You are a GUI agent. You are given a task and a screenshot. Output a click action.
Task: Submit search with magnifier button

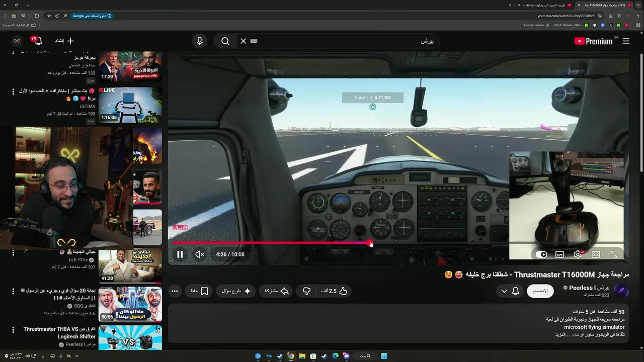tap(225, 41)
